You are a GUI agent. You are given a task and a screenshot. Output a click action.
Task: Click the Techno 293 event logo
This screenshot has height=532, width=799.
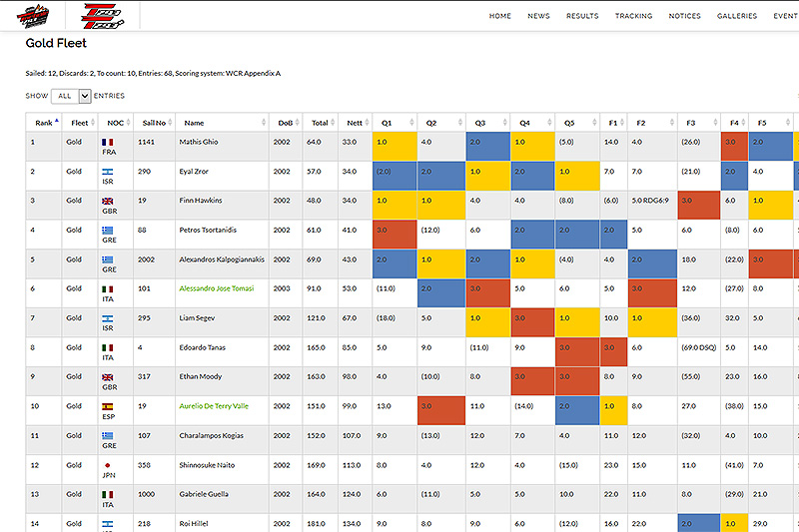tap(33, 16)
